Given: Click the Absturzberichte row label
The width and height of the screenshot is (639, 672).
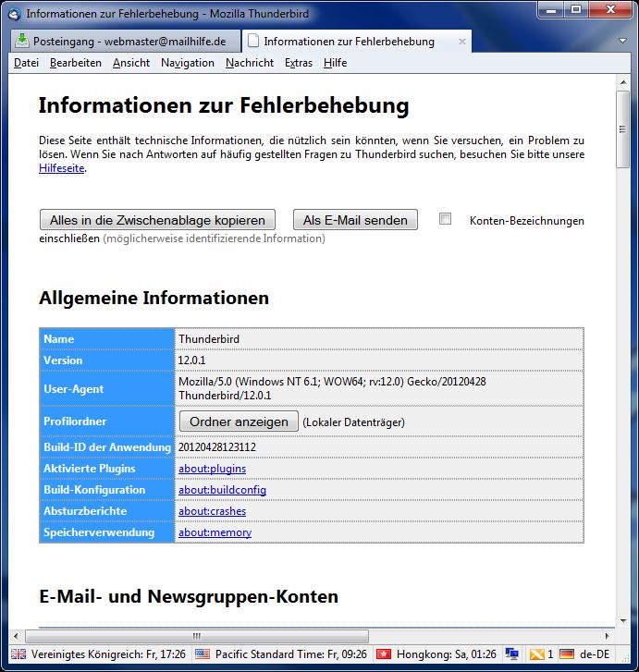Looking at the screenshot, I should pyautogui.click(x=85, y=511).
